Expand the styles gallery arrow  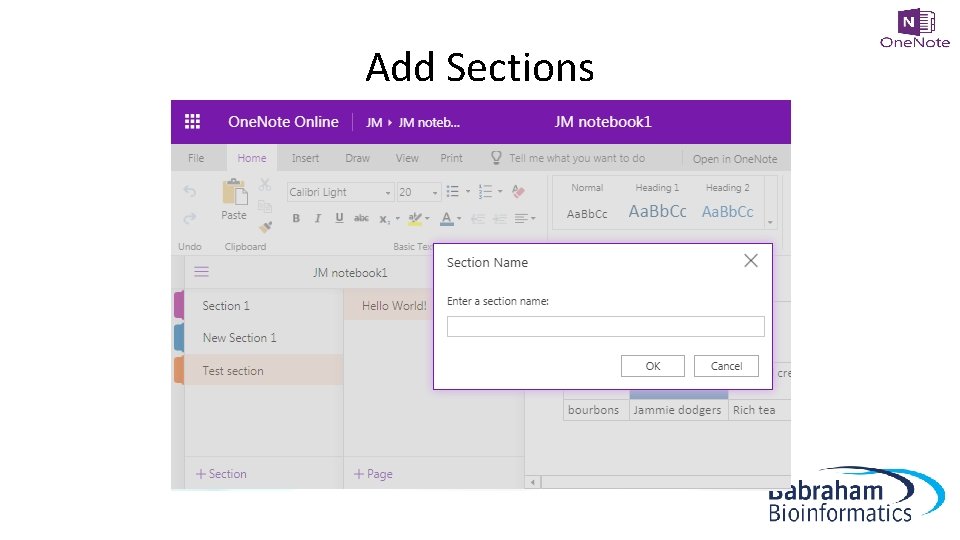click(770, 222)
